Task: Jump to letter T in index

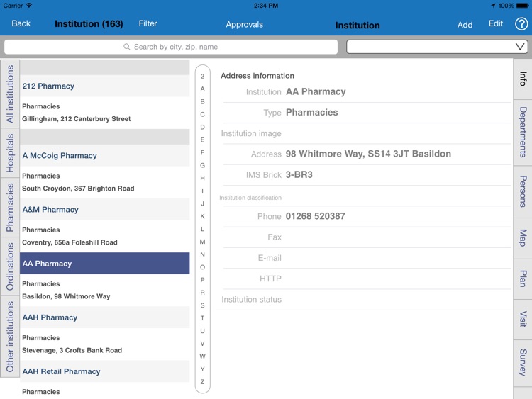Action: [203, 318]
